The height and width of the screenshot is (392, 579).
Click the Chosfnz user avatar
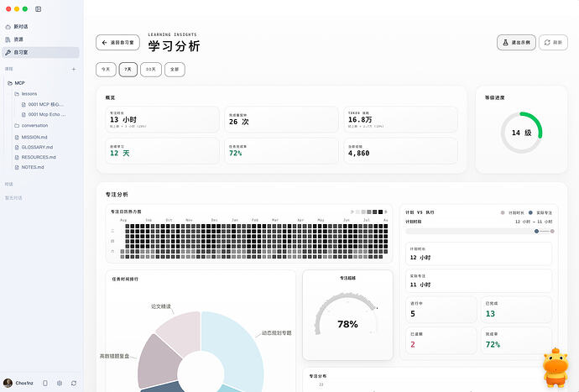(x=8, y=383)
